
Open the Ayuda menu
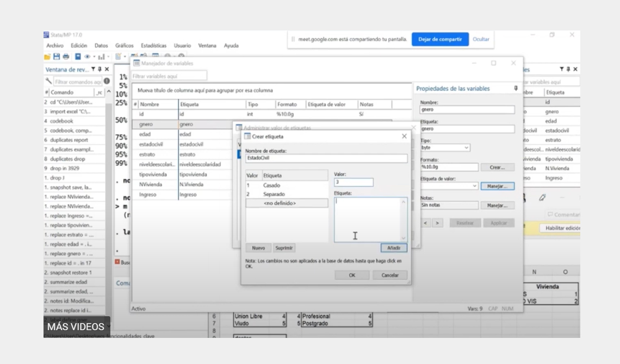click(231, 46)
